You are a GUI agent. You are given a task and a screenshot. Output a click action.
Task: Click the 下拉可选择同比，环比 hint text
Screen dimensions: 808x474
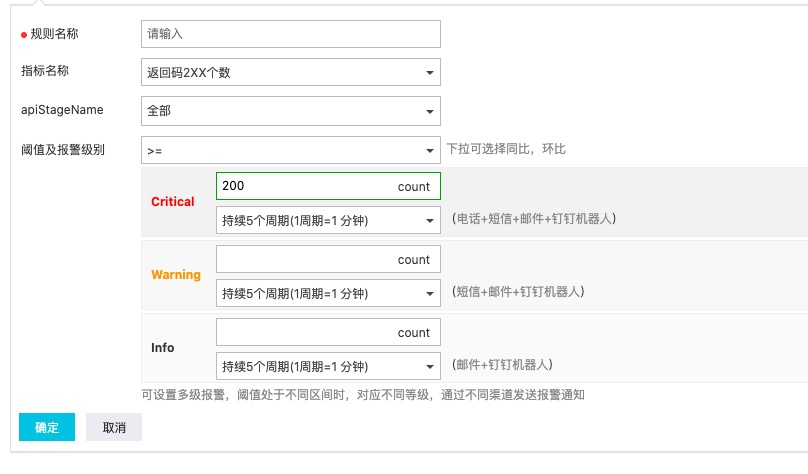click(506, 149)
